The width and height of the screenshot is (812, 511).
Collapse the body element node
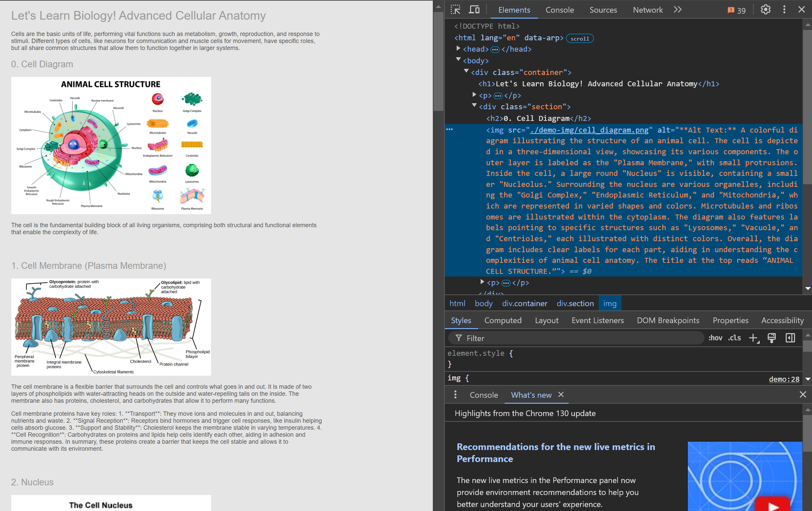[x=458, y=60]
